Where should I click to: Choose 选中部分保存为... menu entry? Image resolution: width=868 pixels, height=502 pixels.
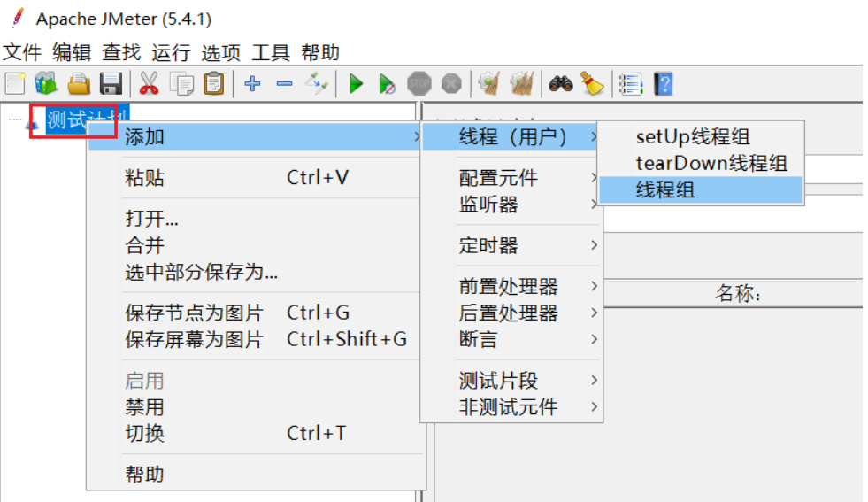(256, 272)
